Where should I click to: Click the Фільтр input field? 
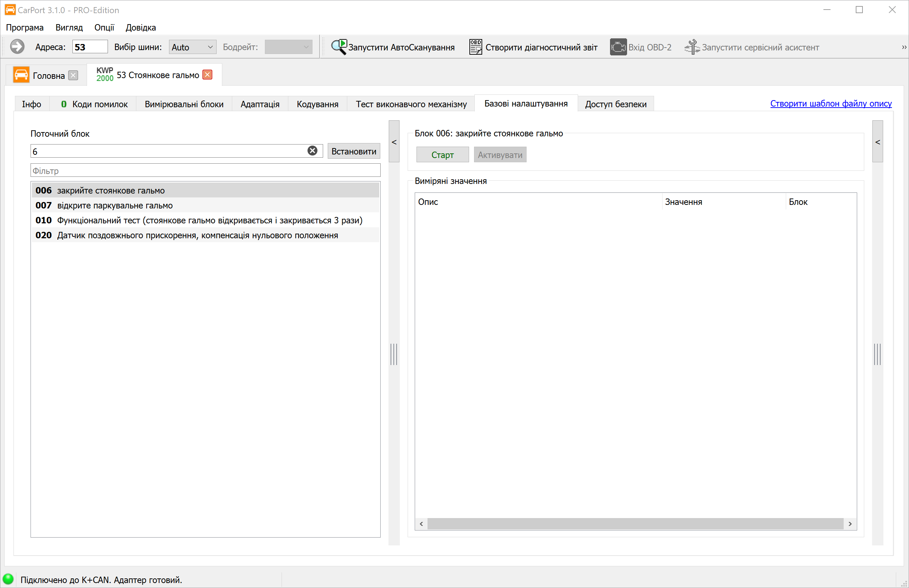[x=205, y=170]
